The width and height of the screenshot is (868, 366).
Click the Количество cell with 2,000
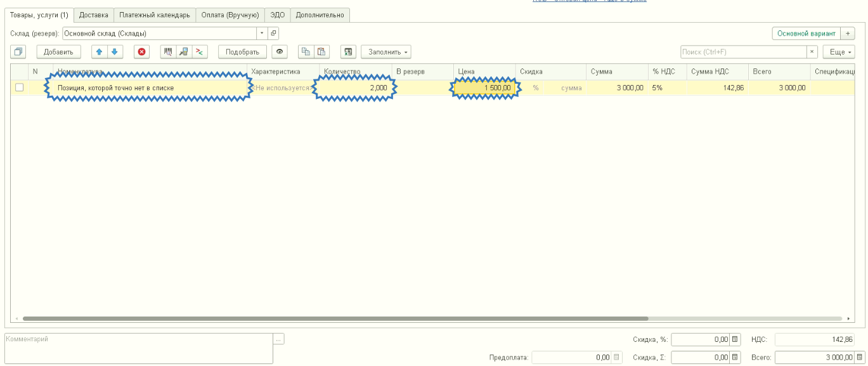click(x=355, y=88)
